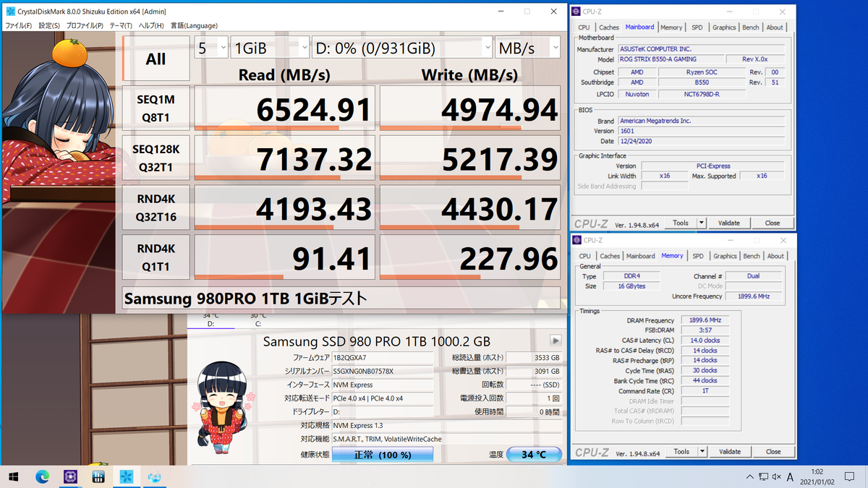Open the ヘルプ(H) menu
The height and width of the screenshot is (488, 868).
pos(151,25)
